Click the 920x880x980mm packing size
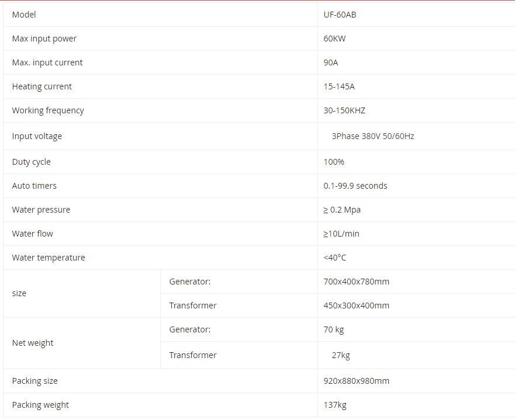 357,381
